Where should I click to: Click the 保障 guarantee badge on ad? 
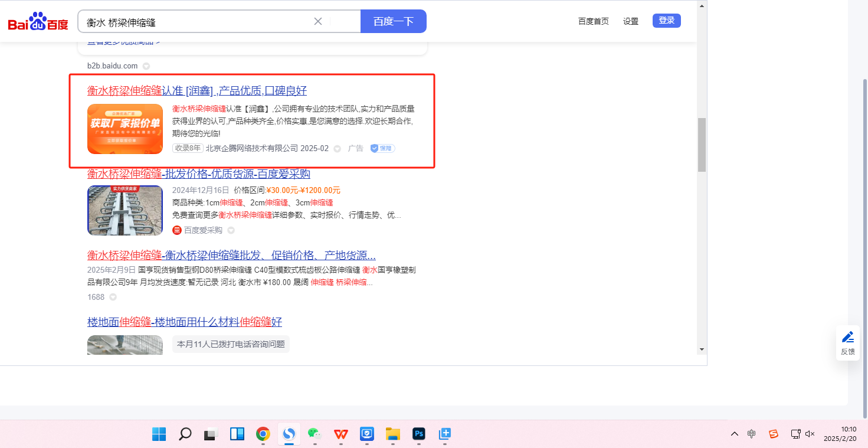coord(382,148)
